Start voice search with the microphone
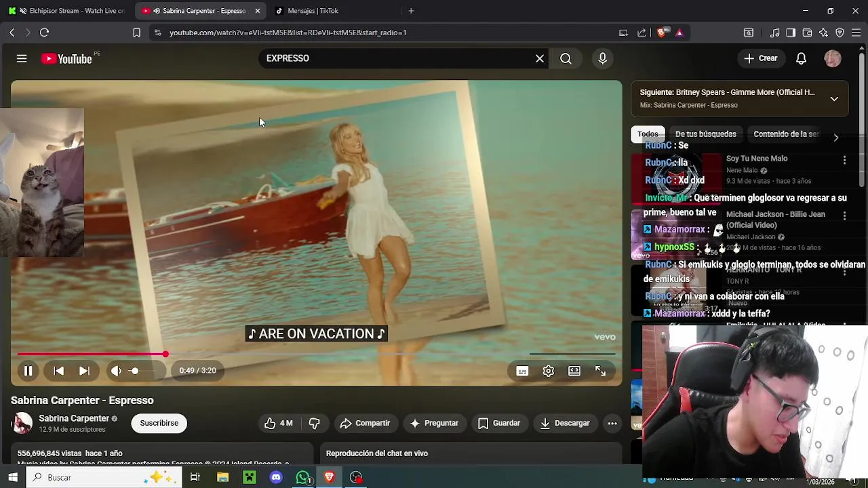Screen dimensions: 868x488 (x=602, y=59)
